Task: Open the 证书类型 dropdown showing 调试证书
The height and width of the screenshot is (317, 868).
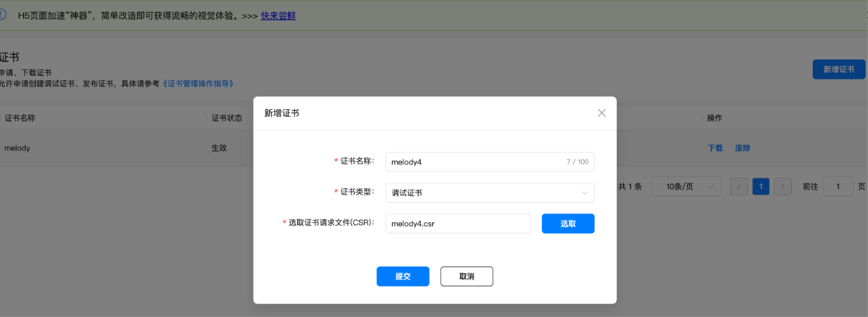Action: coord(490,193)
